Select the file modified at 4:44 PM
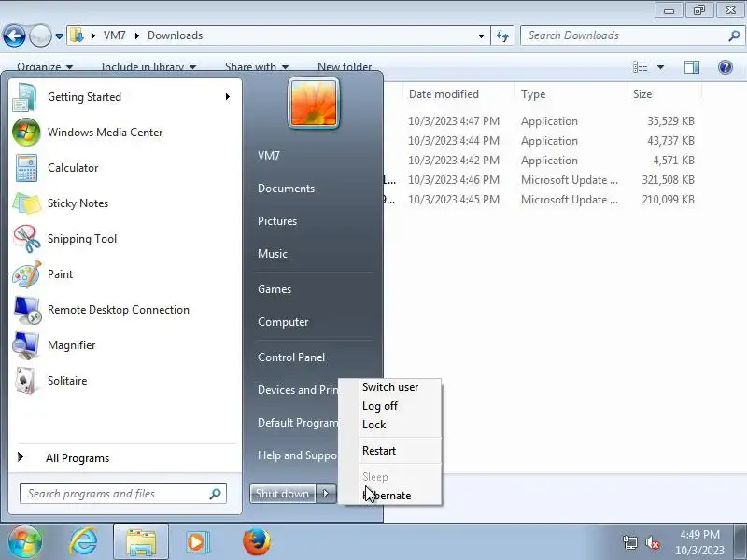This screenshot has height=560, width=747. pyautogui.click(x=543, y=141)
